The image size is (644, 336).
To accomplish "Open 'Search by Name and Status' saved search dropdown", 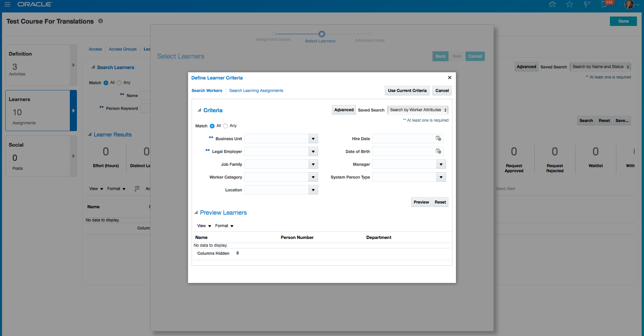I will pyautogui.click(x=600, y=67).
